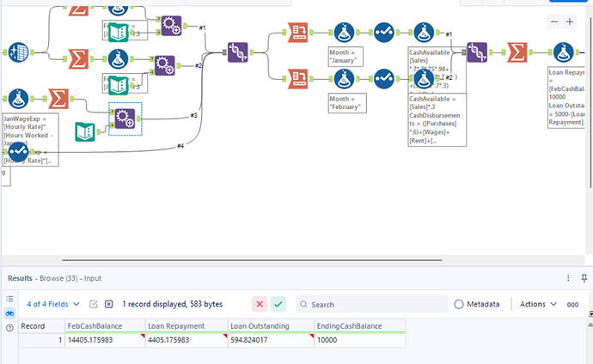Click the Formula tool annotated Month = "February"
The image size is (593, 364).
(x=344, y=80)
